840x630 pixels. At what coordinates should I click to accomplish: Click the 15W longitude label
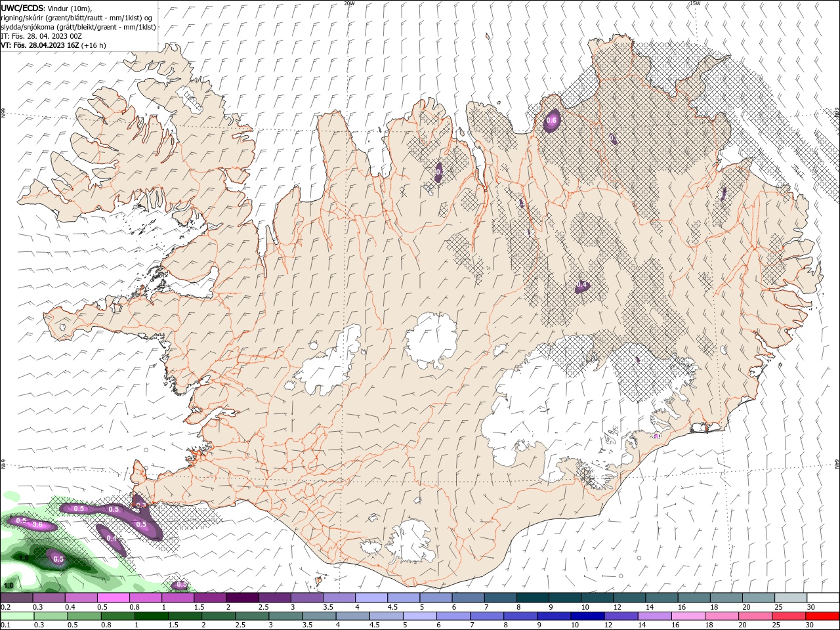(x=695, y=3)
